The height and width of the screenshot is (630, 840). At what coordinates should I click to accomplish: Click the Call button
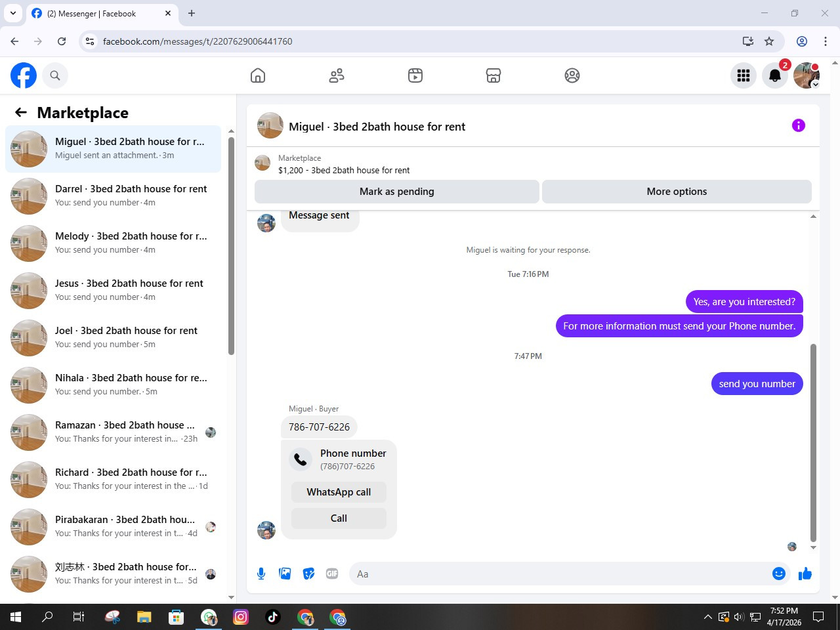pos(339,518)
